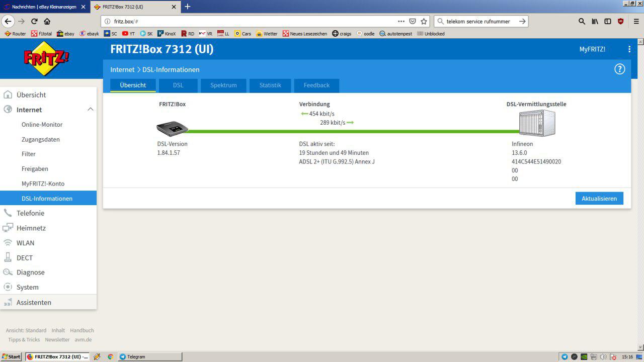Open the Firefox hamburger menu
The image size is (644, 362).
click(x=636, y=21)
